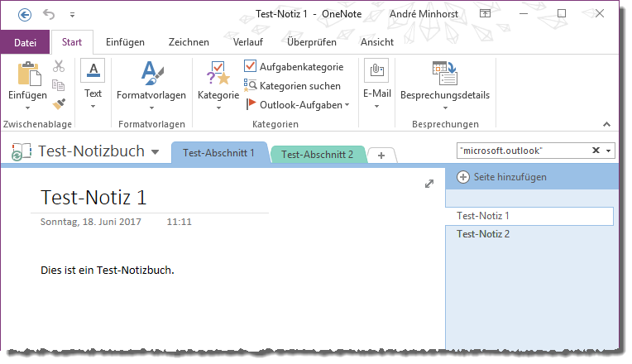Click the page title Test-Notiz 1
Screen dimensions: 632x364
[93, 198]
